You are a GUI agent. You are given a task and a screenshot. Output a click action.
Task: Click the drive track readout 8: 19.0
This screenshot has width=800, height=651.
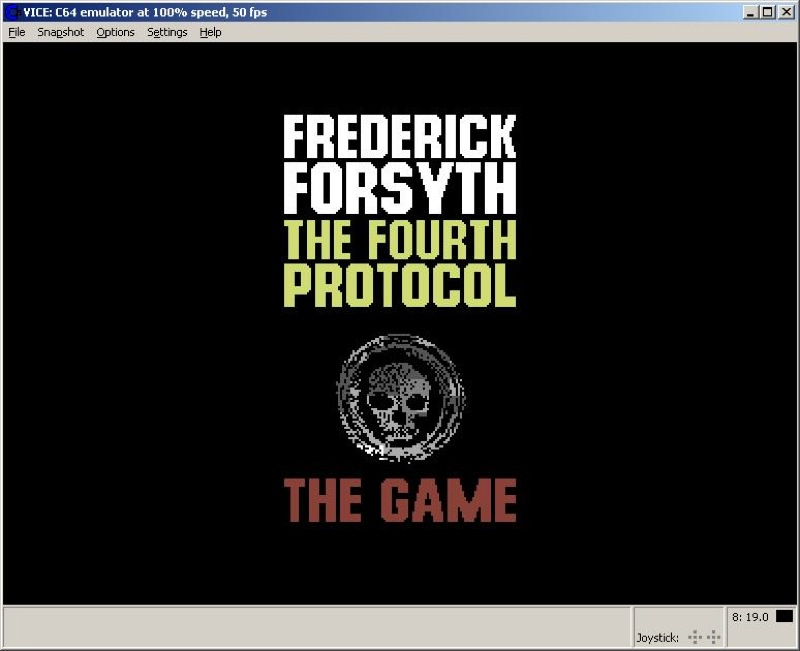[x=750, y=617]
